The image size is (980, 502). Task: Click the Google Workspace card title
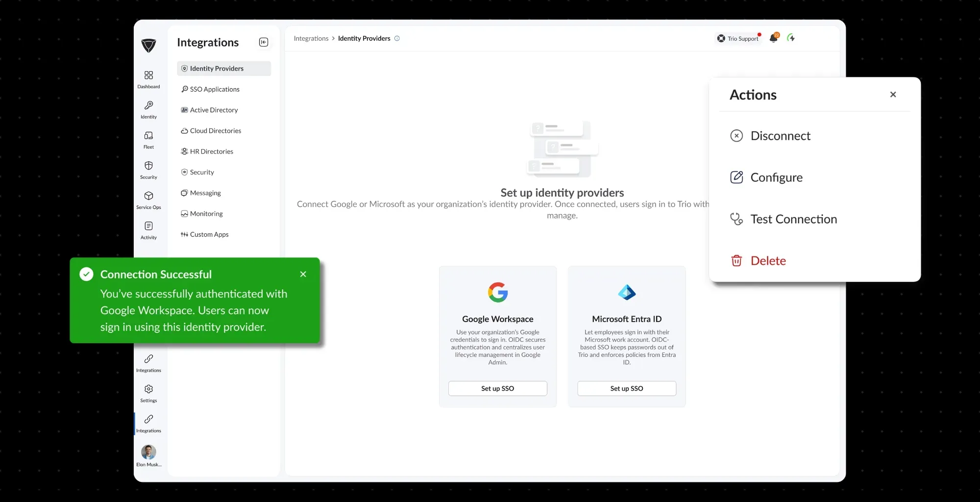tap(497, 319)
